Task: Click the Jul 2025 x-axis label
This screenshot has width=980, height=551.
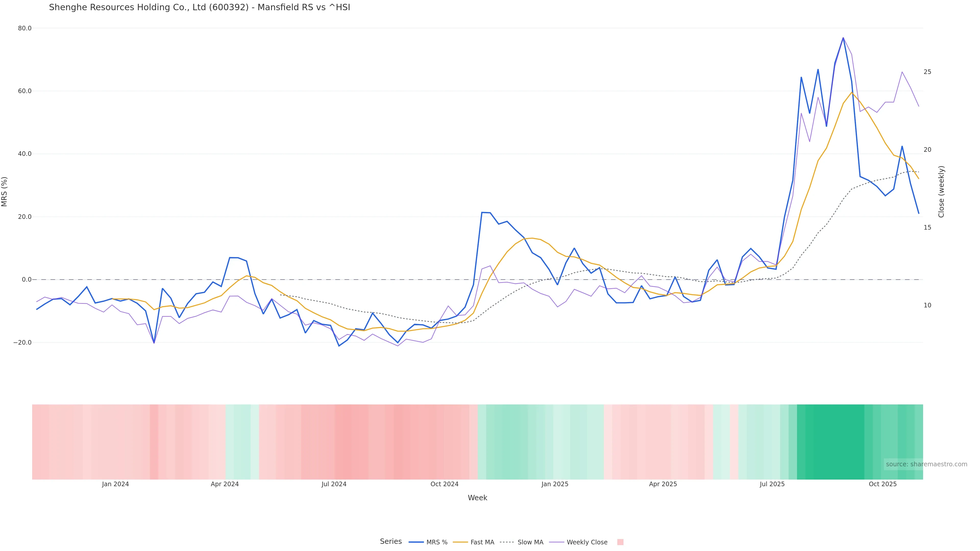Action: click(x=772, y=484)
